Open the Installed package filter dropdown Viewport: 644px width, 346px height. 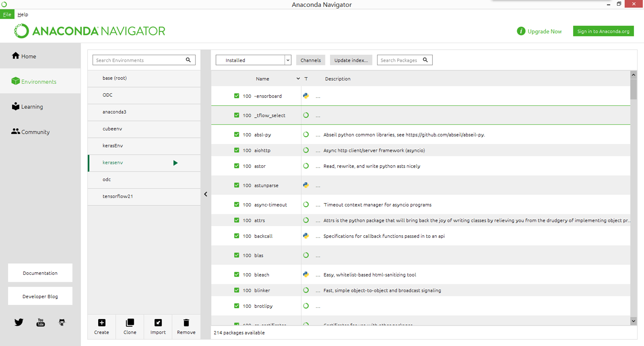click(253, 60)
